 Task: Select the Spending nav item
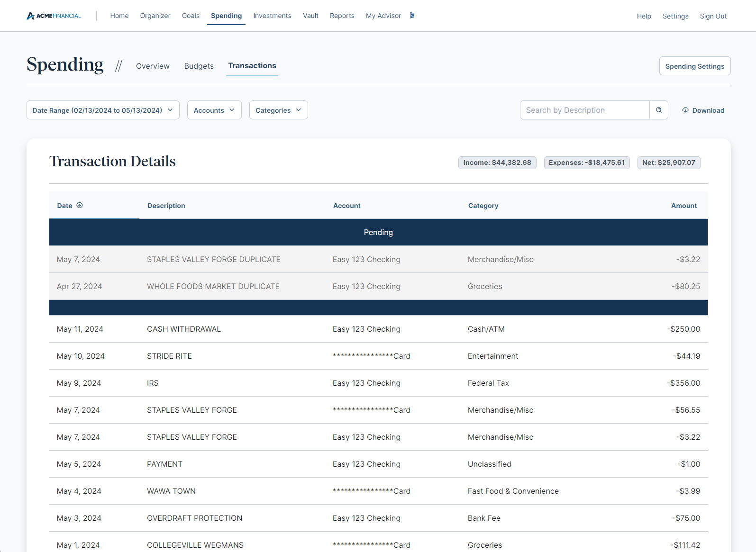(x=226, y=16)
